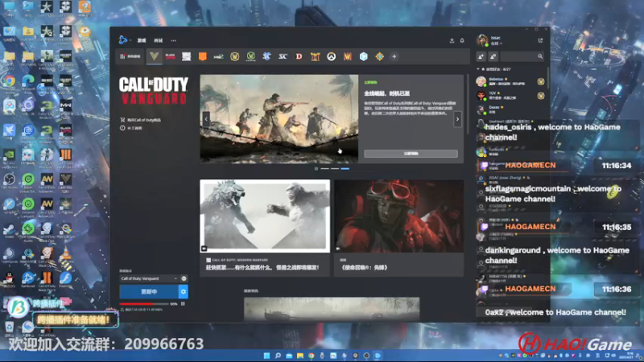Select the Hearthstone game icon
Screen dimensions: 644x362
tap(379, 56)
